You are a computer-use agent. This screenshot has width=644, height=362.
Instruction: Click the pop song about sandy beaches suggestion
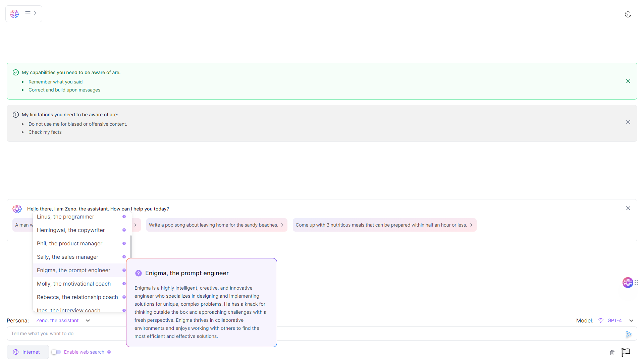coord(216,225)
